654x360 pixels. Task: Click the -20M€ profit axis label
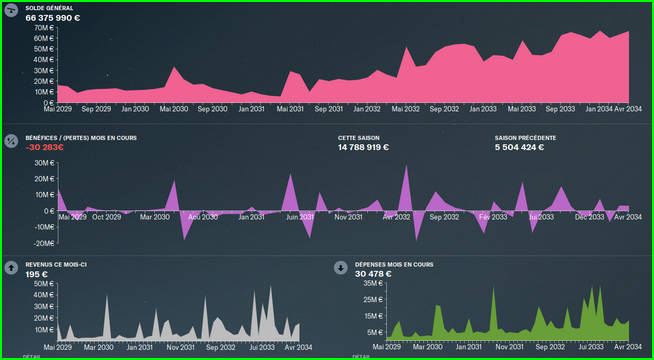click(45, 243)
